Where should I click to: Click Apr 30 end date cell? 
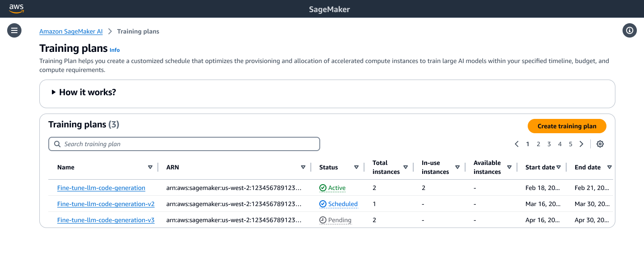pyautogui.click(x=592, y=220)
